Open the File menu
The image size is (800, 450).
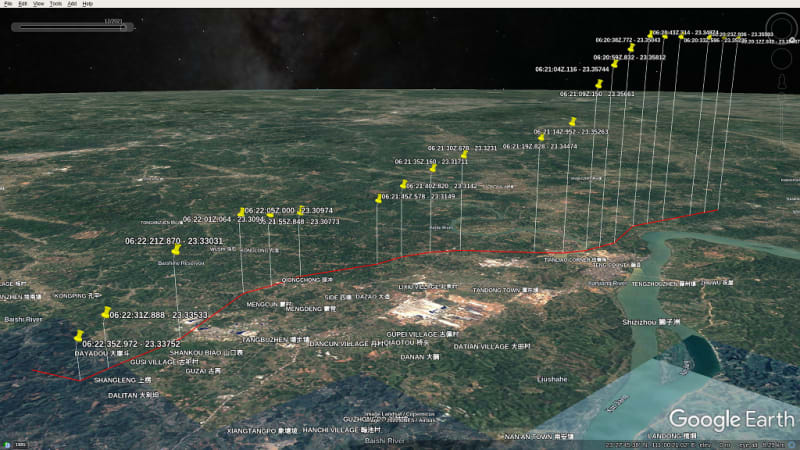[x=8, y=4]
